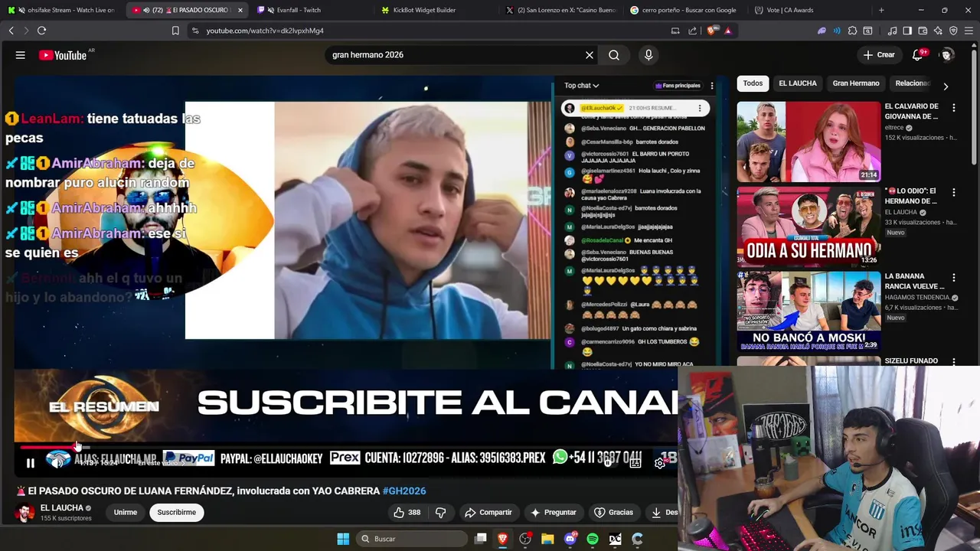The image size is (980, 551).
Task: Go to the YouTube home logo
Action: point(63,55)
